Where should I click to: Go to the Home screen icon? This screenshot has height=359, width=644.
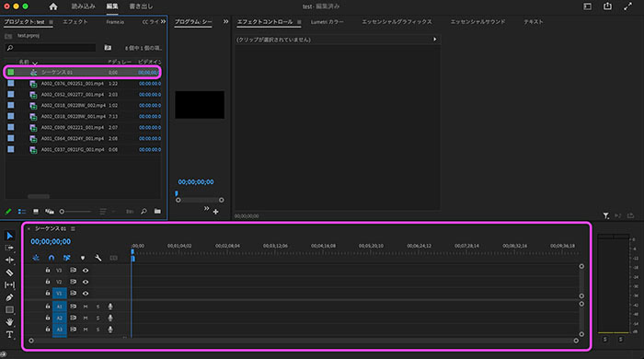pos(53,6)
